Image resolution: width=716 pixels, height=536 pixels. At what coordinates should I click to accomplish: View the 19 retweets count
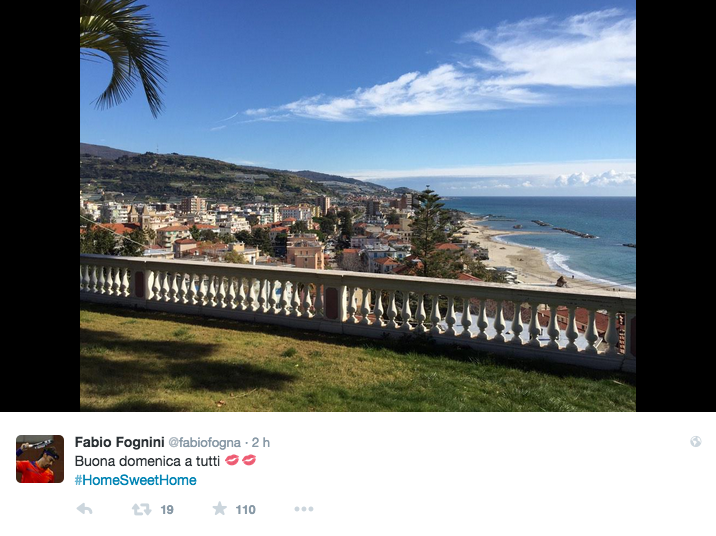click(167, 510)
